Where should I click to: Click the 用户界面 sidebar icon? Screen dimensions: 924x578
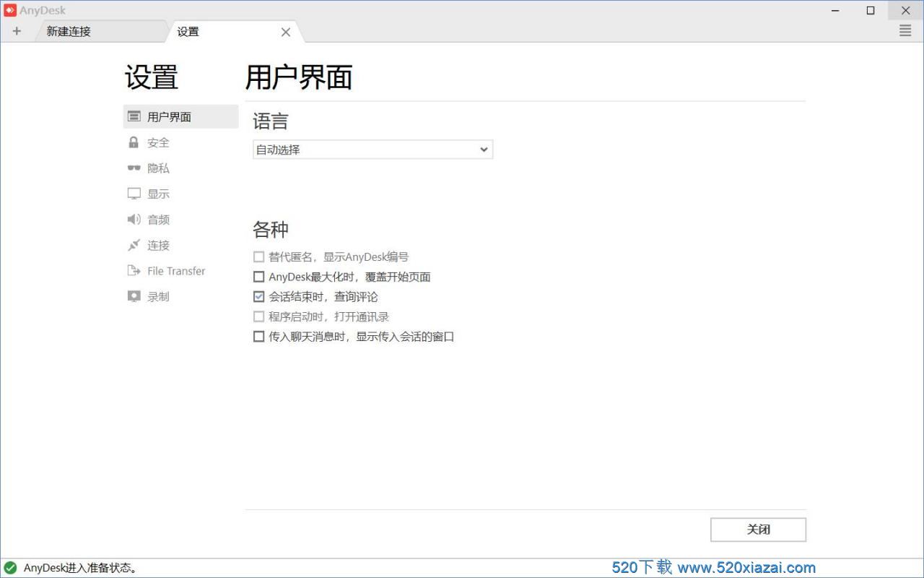coord(134,116)
